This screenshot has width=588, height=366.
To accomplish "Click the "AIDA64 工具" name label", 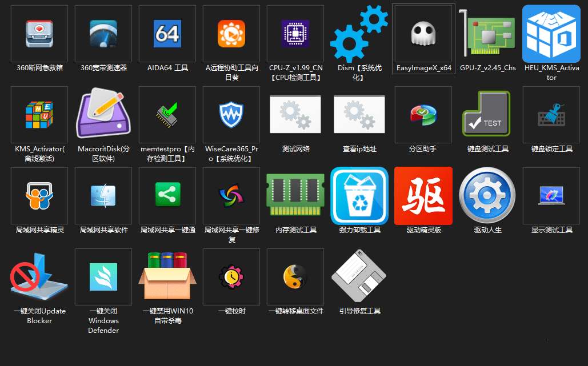I will click(x=167, y=68).
